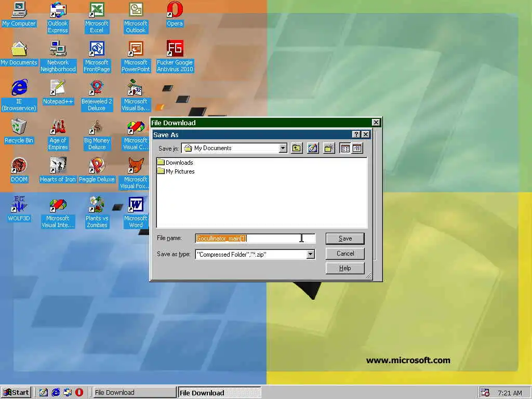The width and height of the screenshot is (532, 399).
Task: Click the Show Desktop quick launch icon
Action: 44,393
